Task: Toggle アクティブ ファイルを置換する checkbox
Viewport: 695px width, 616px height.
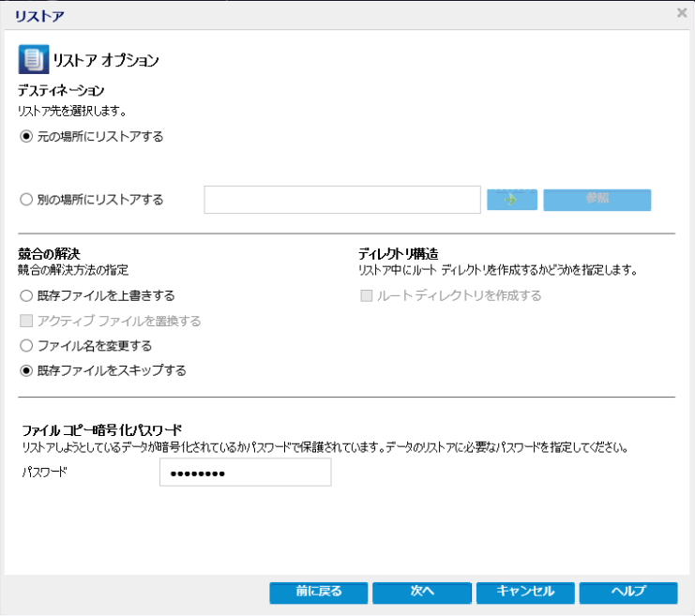Action: [x=26, y=321]
